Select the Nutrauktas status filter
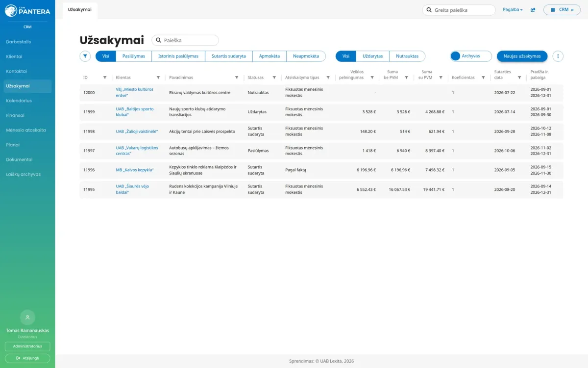The width and height of the screenshot is (588, 368). pos(407,56)
